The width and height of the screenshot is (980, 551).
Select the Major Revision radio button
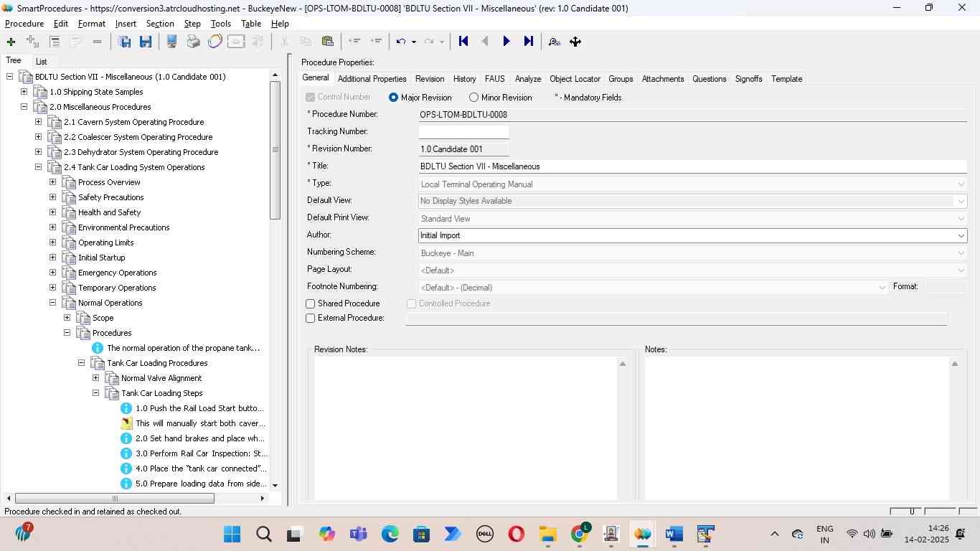pos(393,98)
